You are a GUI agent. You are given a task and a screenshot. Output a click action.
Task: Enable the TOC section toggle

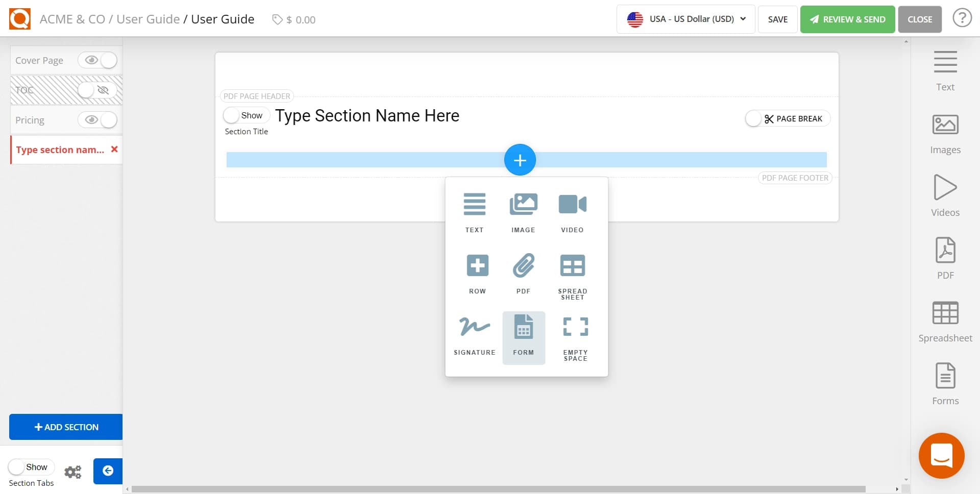[x=93, y=90]
